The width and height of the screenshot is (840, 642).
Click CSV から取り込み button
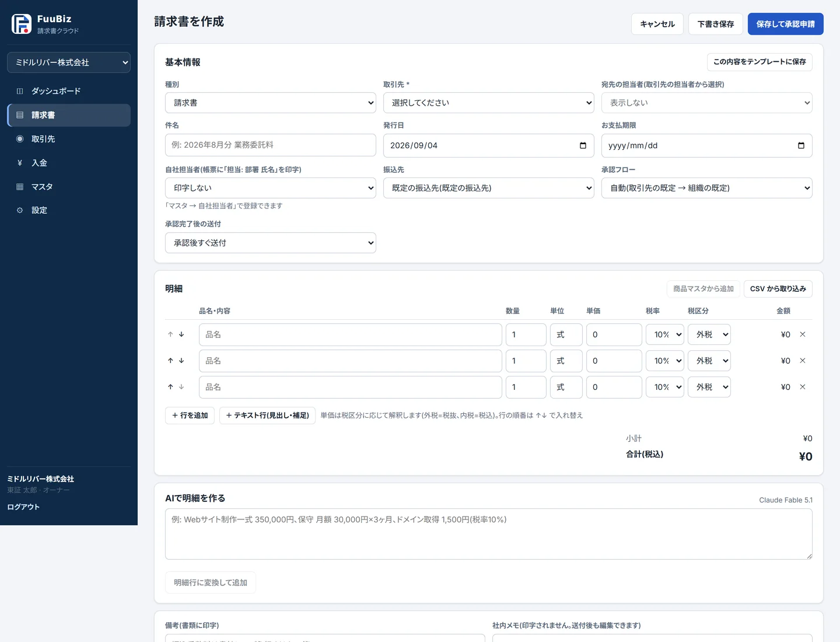(x=778, y=289)
